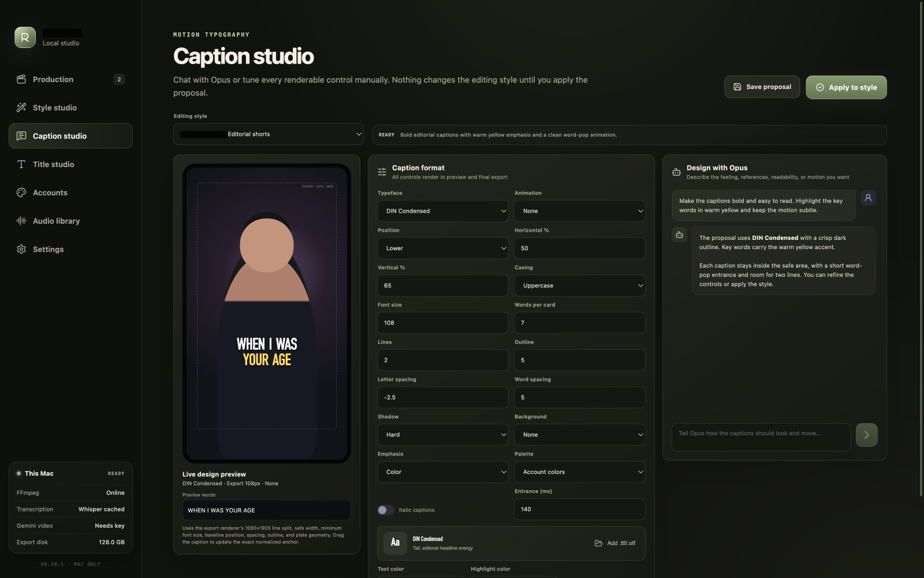Click the Caption format sliders icon

382,172
